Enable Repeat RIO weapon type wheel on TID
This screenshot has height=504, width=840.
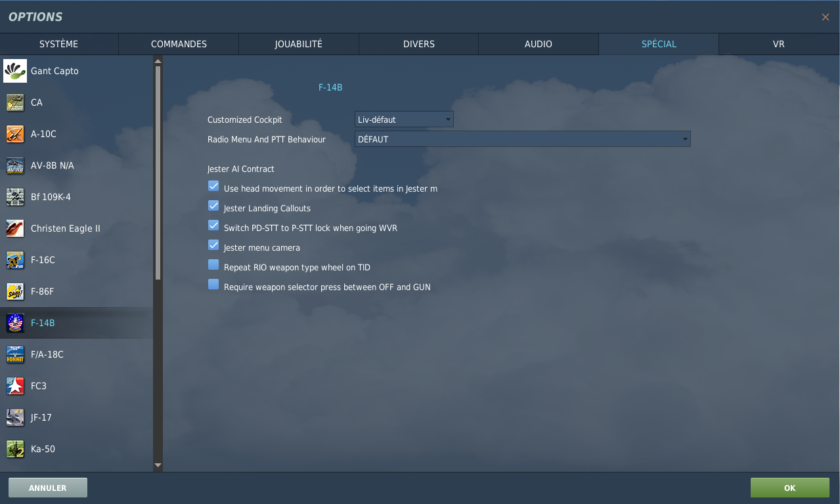coord(213,265)
